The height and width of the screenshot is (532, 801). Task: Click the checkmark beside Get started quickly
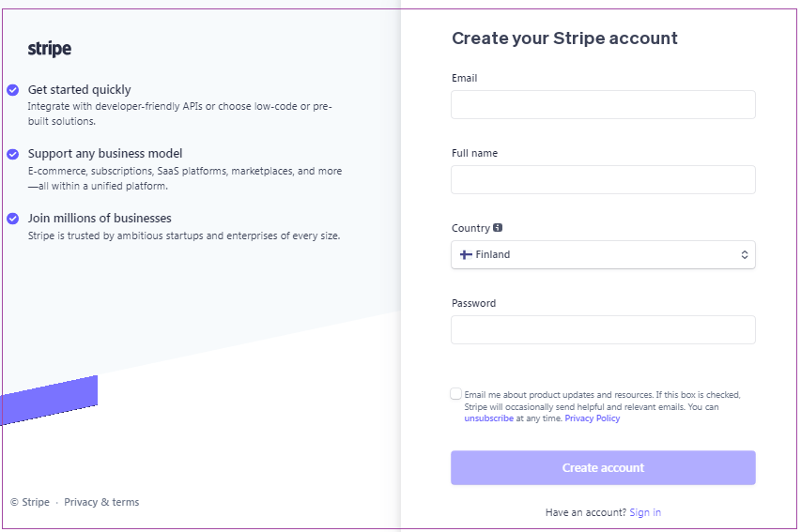[13, 90]
